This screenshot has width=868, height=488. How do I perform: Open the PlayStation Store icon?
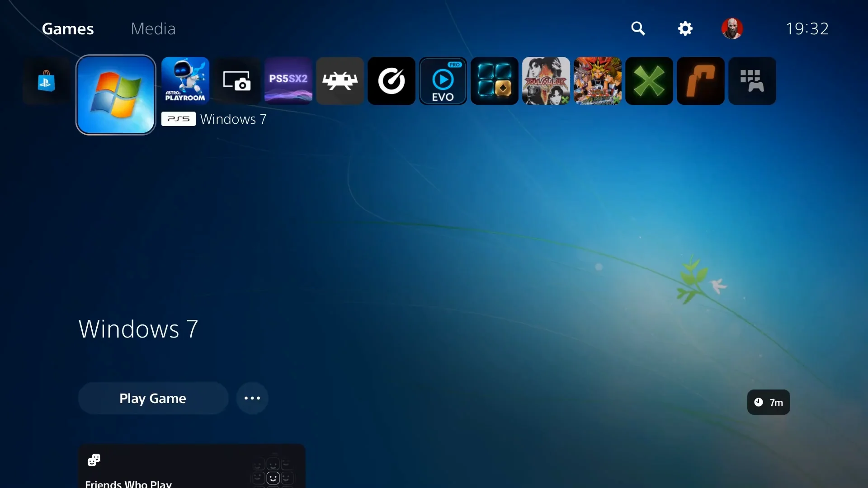47,81
